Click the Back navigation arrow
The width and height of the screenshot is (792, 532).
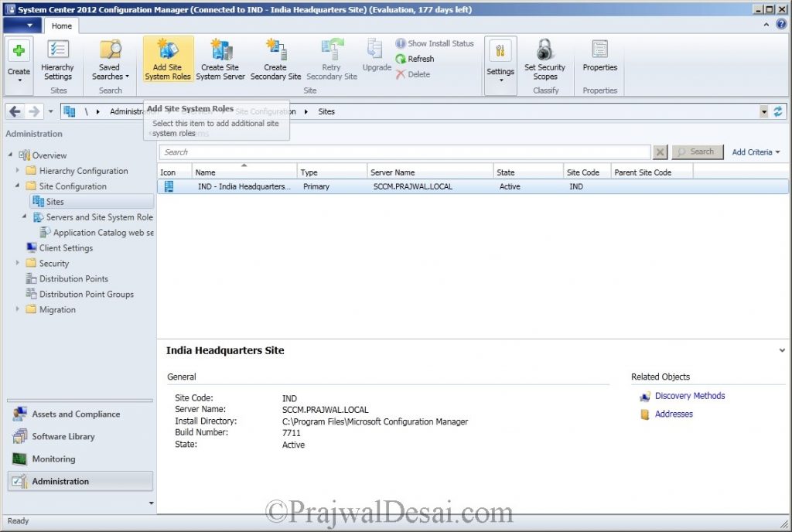click(15, 111)
